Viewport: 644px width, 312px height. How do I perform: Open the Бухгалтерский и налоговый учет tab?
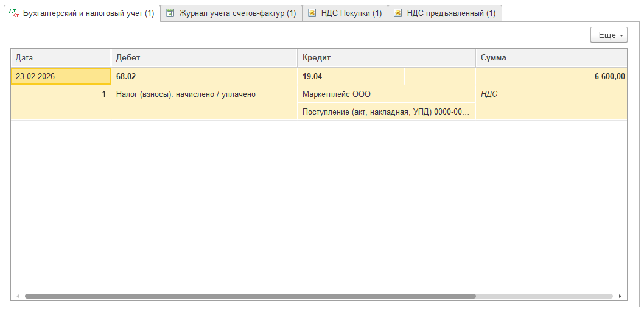pyautogui.click(x=82, y=13)
